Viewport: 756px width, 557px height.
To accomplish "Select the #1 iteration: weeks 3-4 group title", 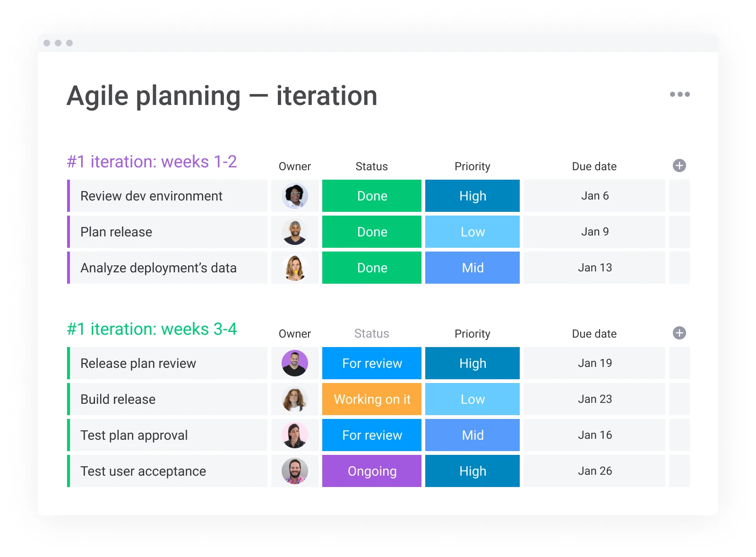I will (x=152, y=329).
